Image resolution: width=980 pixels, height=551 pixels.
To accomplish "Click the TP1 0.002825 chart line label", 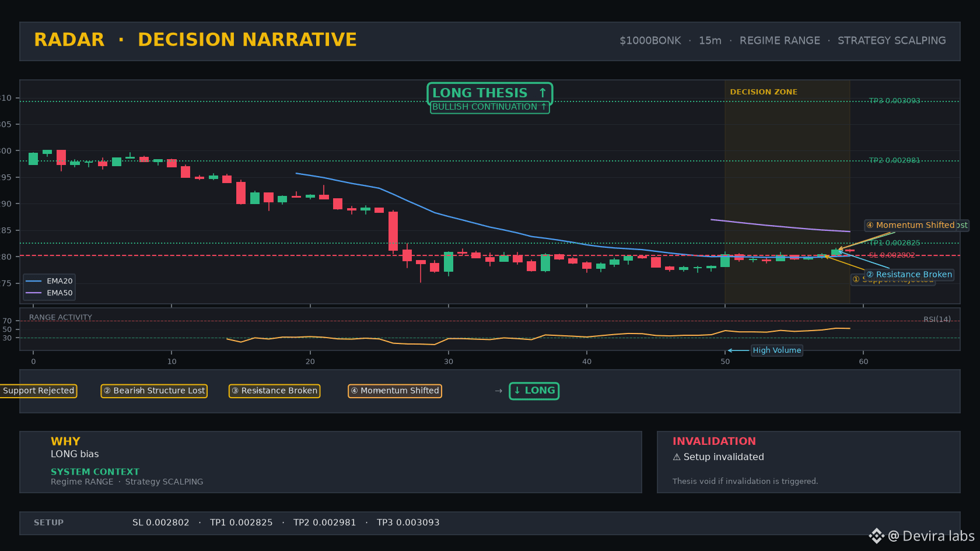I will pos(894,243).
